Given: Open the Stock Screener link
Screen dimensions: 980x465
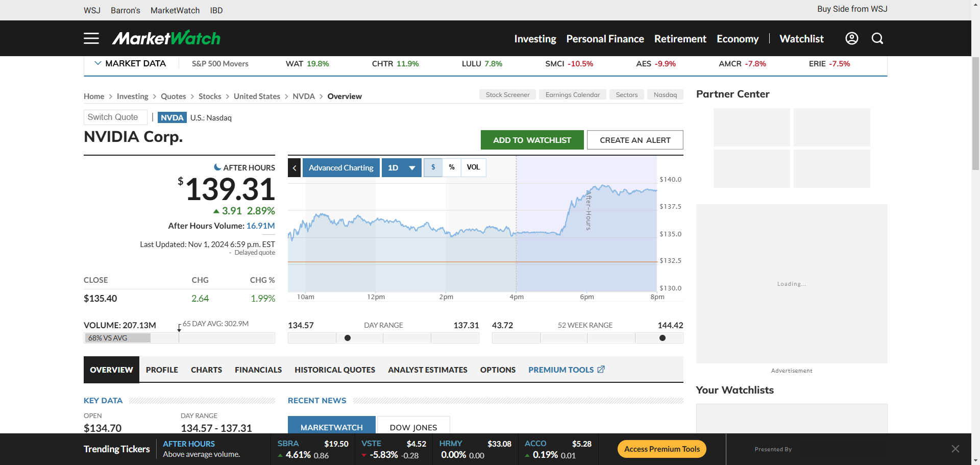Looking at the screenshot, I should click(x=507, y=94).
